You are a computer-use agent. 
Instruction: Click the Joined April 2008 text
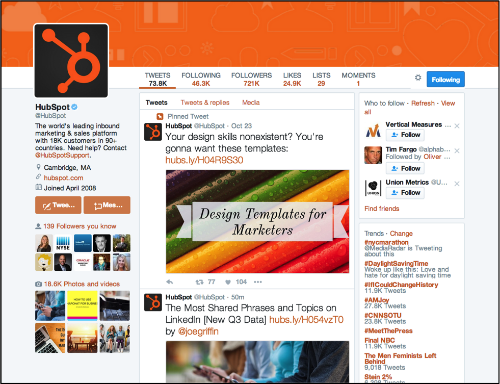coord(70,188)
